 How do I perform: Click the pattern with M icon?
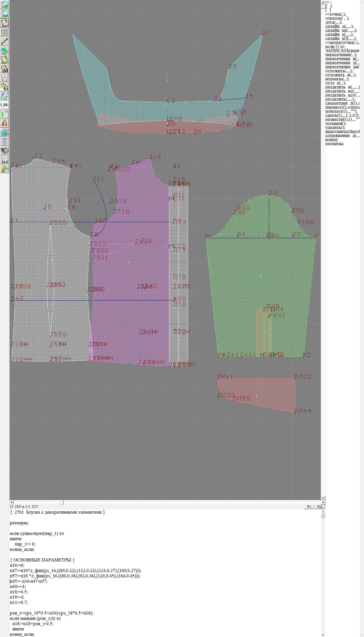pyautogui.click(x=5, y=69)
